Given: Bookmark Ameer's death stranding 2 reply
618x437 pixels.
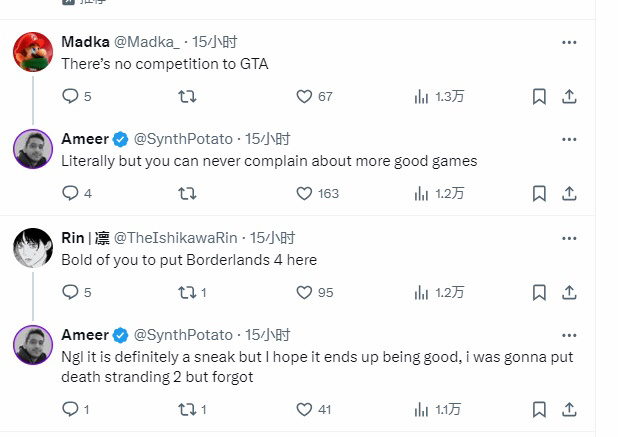Looking at the screenshot, I should (539, 408).
